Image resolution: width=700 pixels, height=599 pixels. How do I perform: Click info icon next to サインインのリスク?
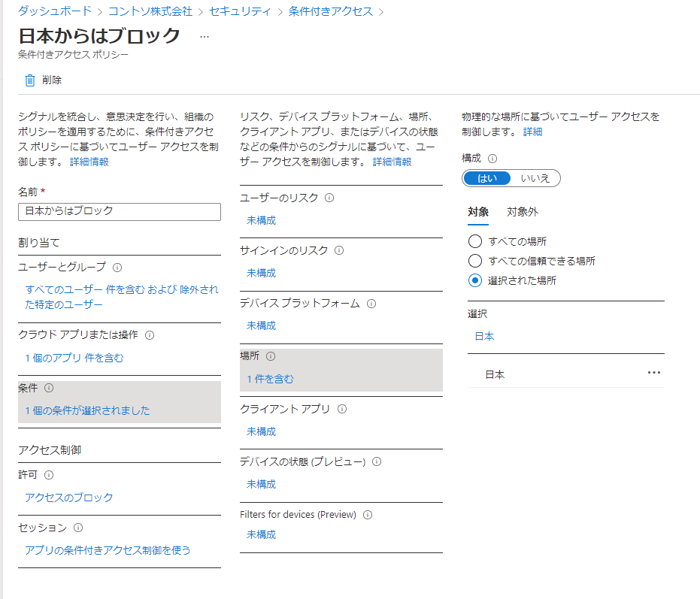[x=339, y=250]
